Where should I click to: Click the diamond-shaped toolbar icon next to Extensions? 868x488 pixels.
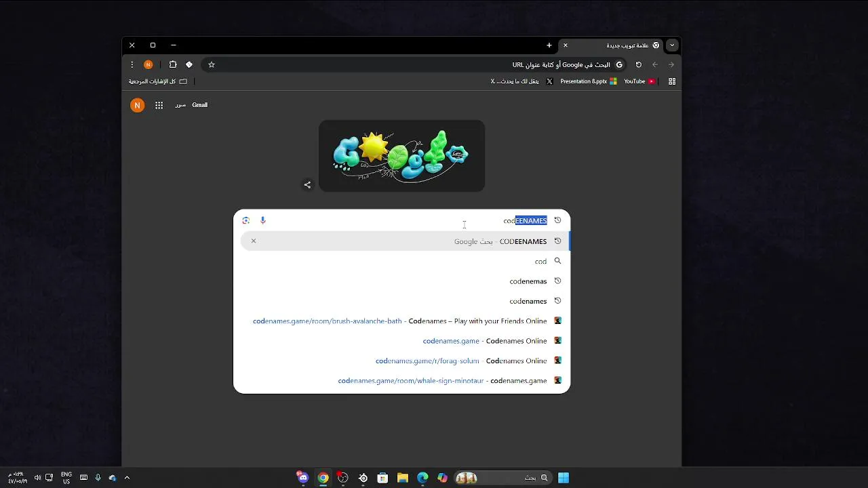click(x=189, y=64)
